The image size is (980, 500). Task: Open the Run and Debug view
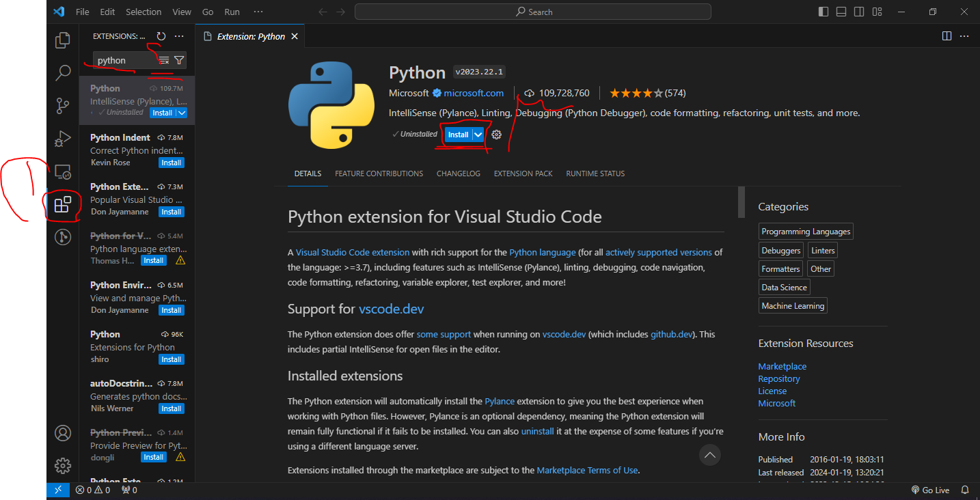tap(63, 139)
